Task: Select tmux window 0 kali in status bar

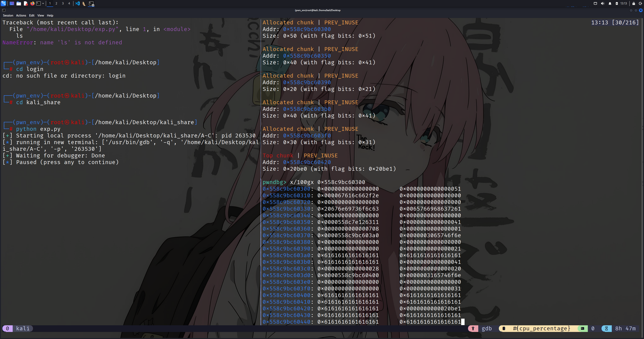Action: (18, 328)
